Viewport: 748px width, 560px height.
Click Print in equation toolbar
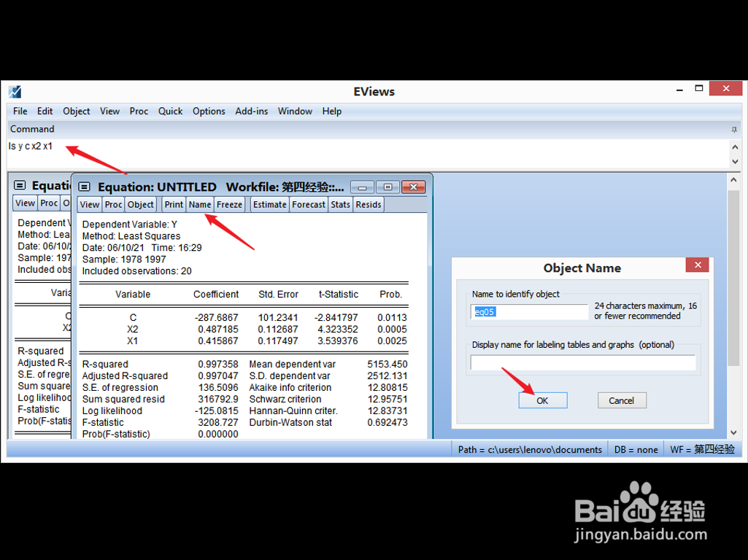pos(174,204)
